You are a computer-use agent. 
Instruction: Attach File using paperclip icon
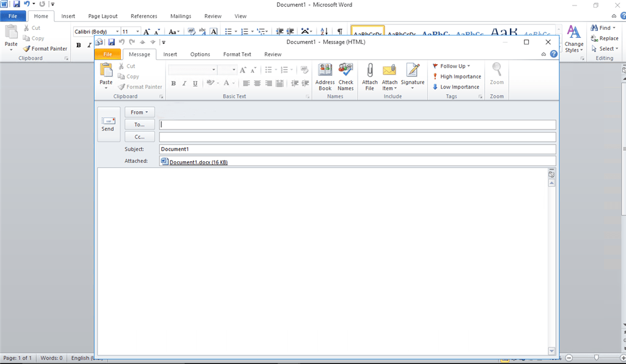click(x=370, y=78)
